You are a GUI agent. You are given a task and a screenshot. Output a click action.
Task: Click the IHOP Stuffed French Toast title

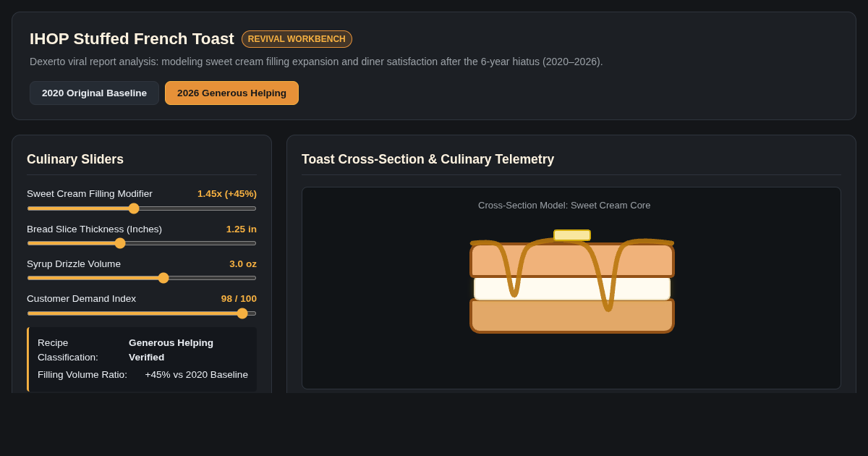click(x=132, y=39)
